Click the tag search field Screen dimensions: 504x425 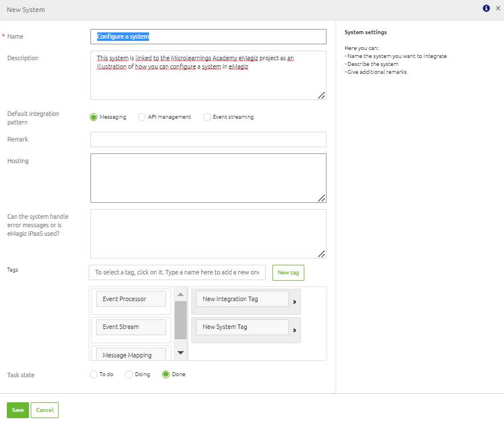[177, 272]
